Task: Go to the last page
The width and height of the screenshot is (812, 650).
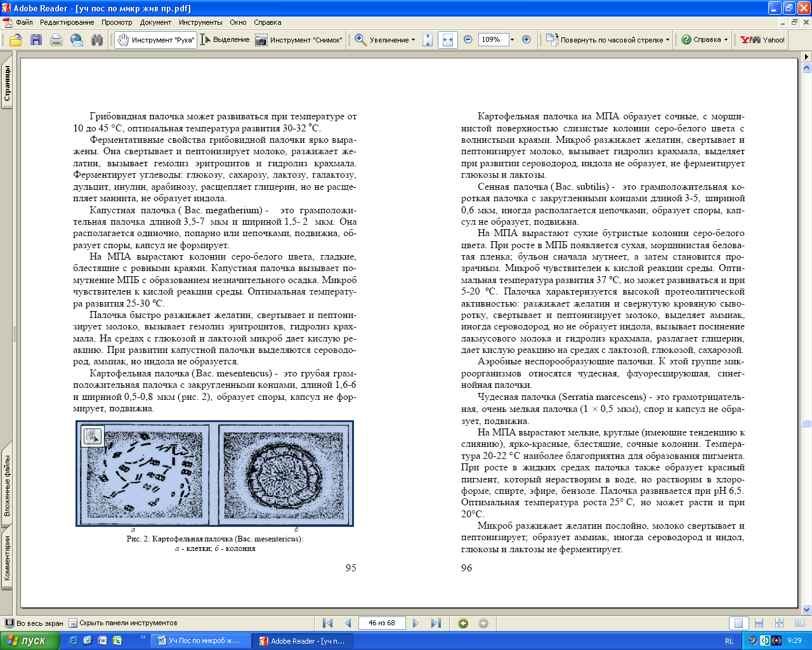Action: [x=436, y=623]
